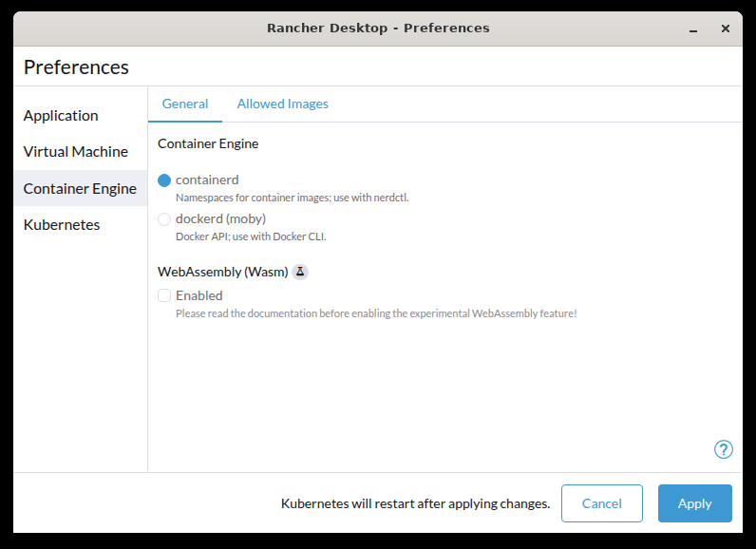This screenshot has width=756, height=549.
Task: Open the Virtual Machine preferences section
Action: 76,151
